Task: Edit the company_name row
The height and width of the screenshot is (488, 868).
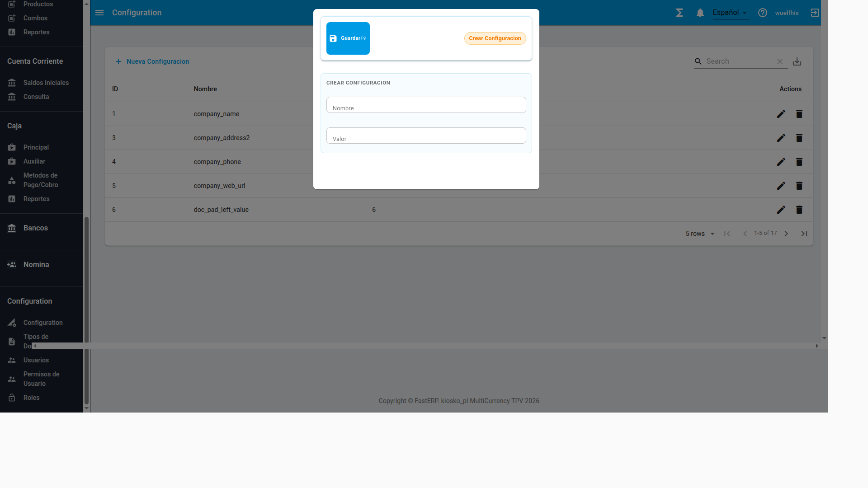Action: pos(781,114)
